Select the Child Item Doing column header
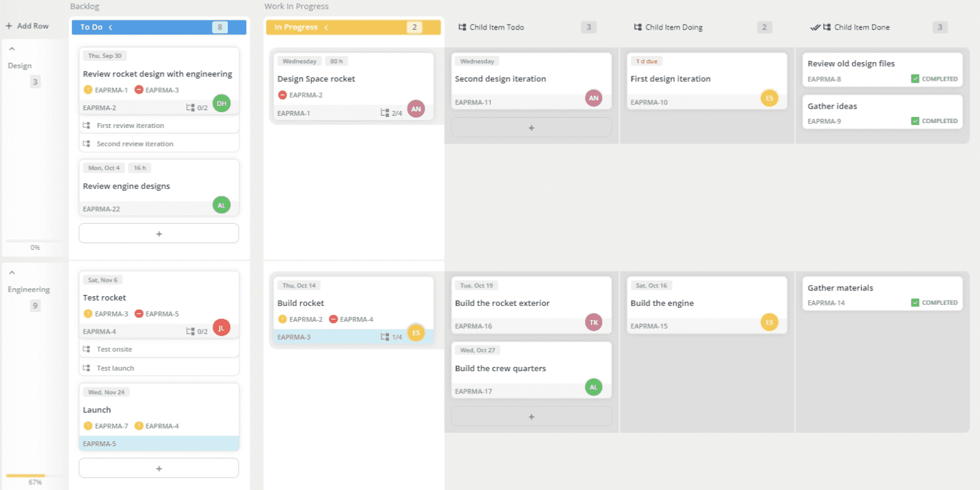Viewport: 980px width, 490px height. pyautogui.click(x=673, y=27)
